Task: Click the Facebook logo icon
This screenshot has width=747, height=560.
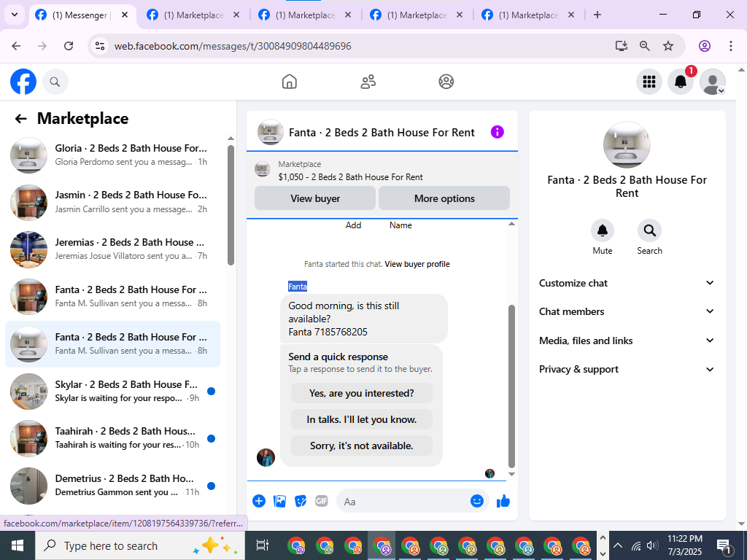Action: point(23,82)
